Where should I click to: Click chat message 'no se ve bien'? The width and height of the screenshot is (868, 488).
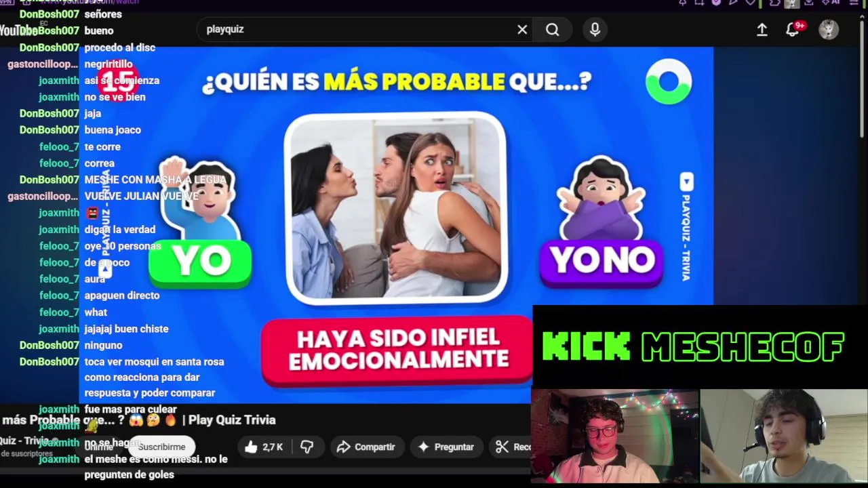pyautogui.click(x=115, y=97)
